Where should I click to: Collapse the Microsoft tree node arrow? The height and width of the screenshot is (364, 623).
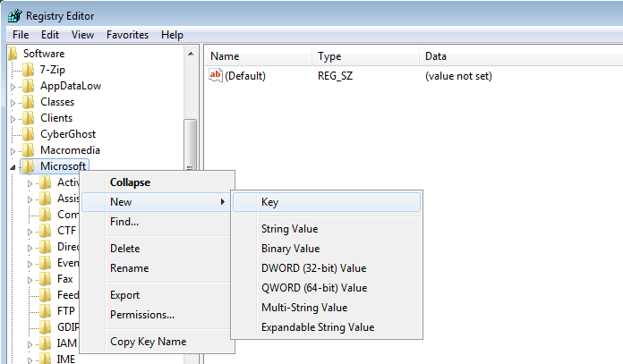point(13,167)
